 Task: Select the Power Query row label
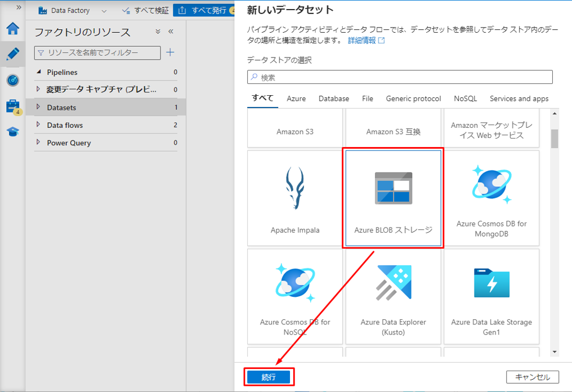click(x=69, y=143)
